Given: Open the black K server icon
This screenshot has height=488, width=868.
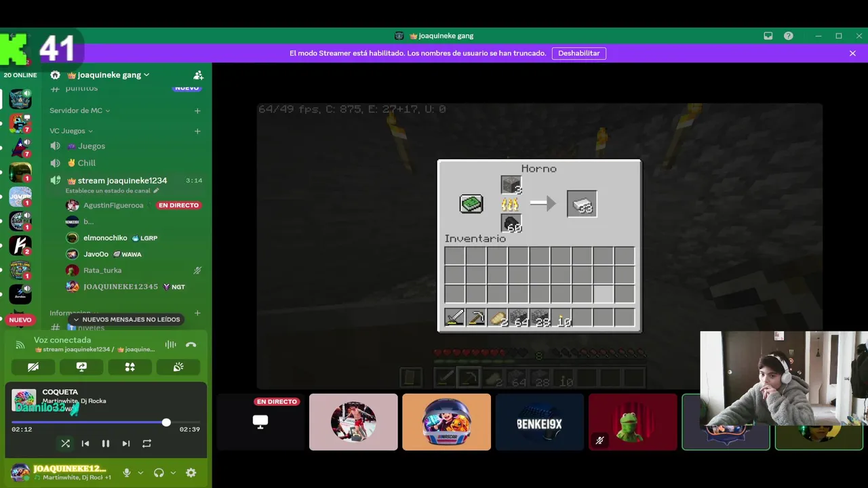Looking at the screenshot, I should 20,245.
